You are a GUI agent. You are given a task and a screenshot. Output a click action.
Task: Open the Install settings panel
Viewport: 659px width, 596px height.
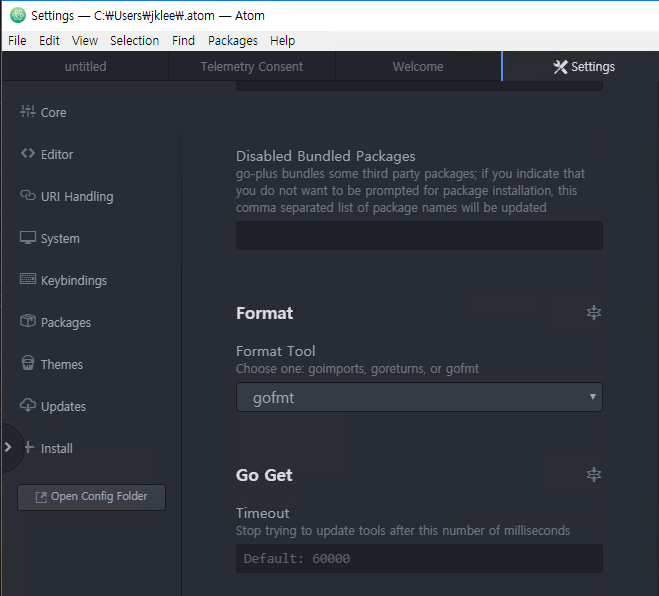coord(56,448)
